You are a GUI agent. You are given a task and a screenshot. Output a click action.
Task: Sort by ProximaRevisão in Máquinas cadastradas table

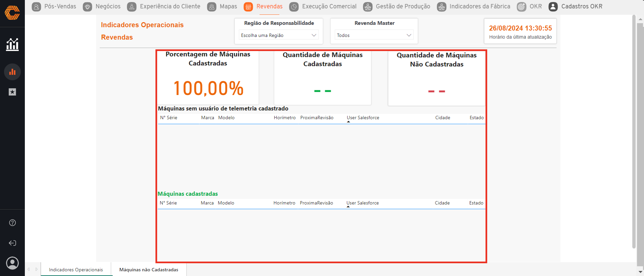coord(317,203)
